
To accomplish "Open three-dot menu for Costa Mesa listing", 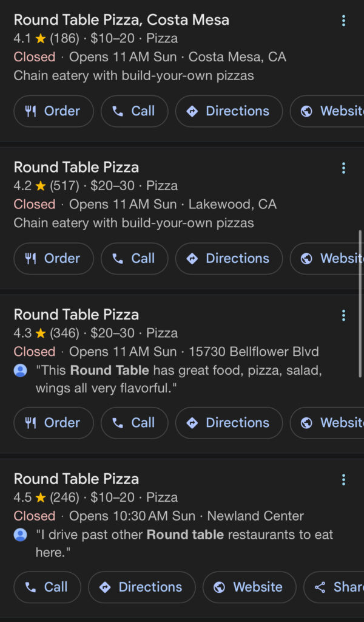I will [x=343, y=21].
